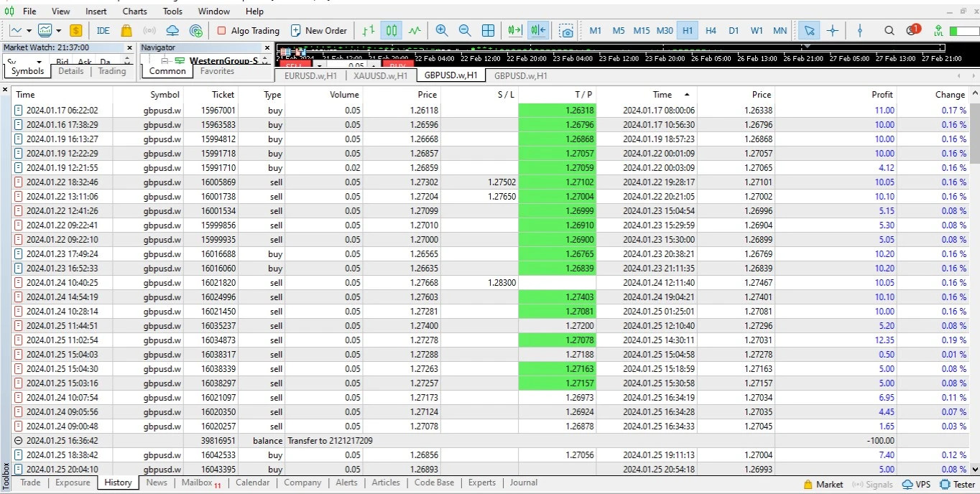Open the MetaEditor IDE
The image size is (980, 494).
click(x=103, y=30)
